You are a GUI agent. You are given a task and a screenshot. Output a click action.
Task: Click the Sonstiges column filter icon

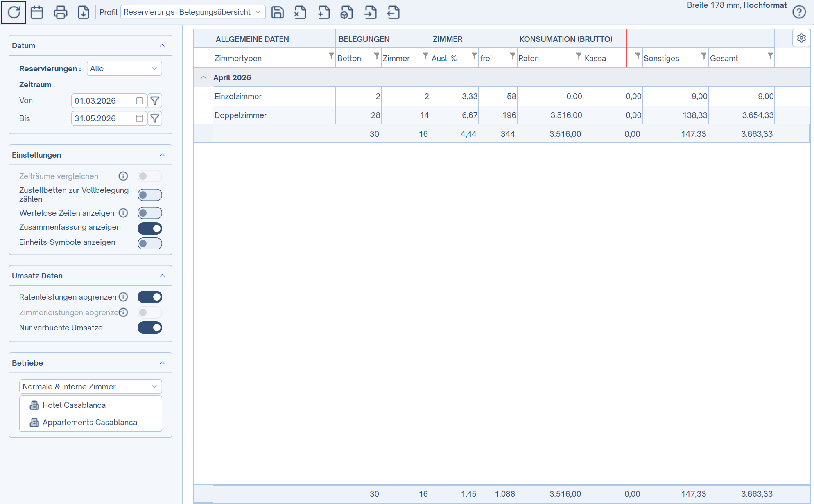[x=703, y=56]
